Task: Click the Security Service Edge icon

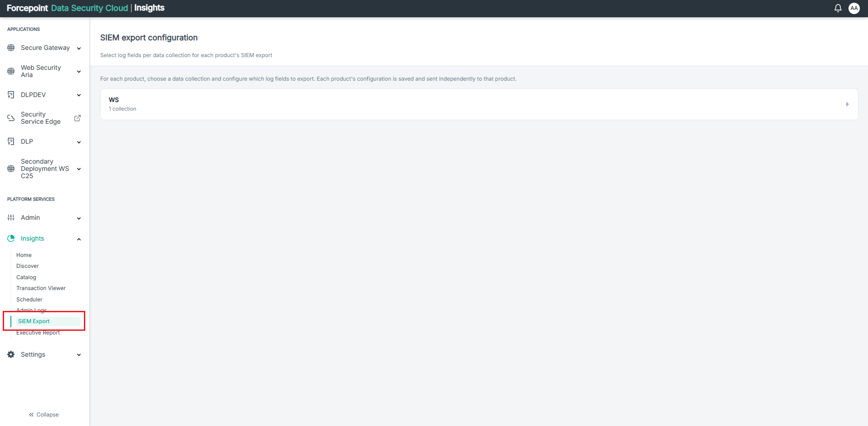Action: click(x=11, y=118)
